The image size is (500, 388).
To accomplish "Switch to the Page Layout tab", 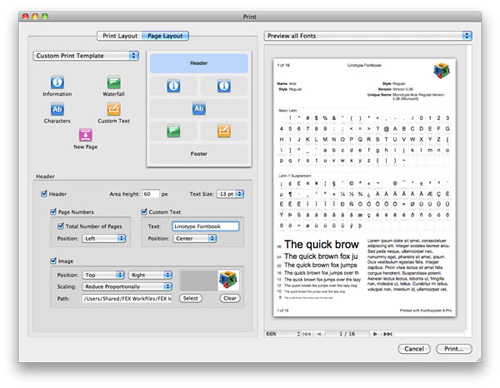I will [165, 36].
